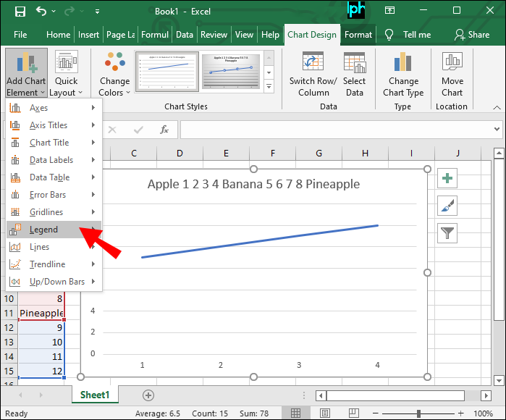Open the Axes submenu
506x420 pixels.
[54, 107]
